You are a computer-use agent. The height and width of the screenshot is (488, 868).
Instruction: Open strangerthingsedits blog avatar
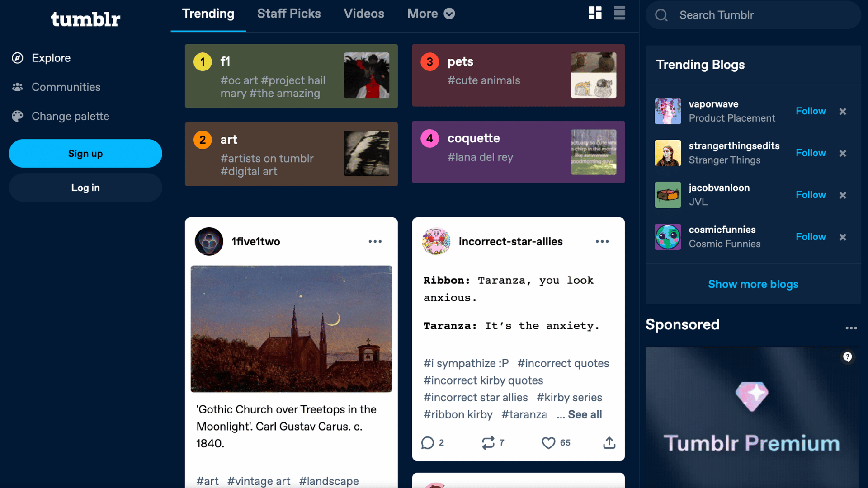point(668,153)
